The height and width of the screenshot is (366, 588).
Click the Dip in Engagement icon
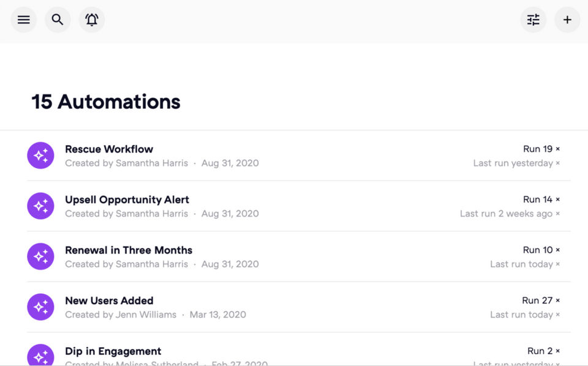tap(40, 356)
